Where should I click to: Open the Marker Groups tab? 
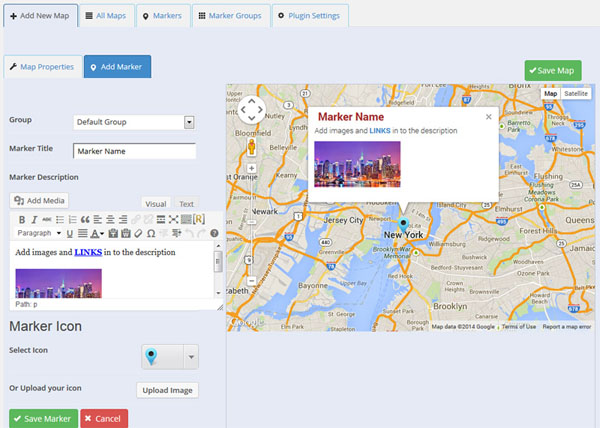(230, 16)
